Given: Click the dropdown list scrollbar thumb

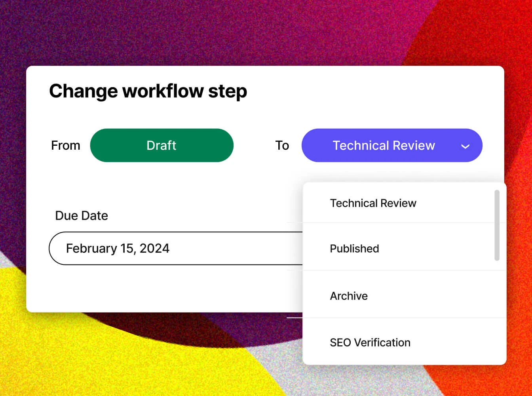Looking at the screenshot, I should (497, 225).
